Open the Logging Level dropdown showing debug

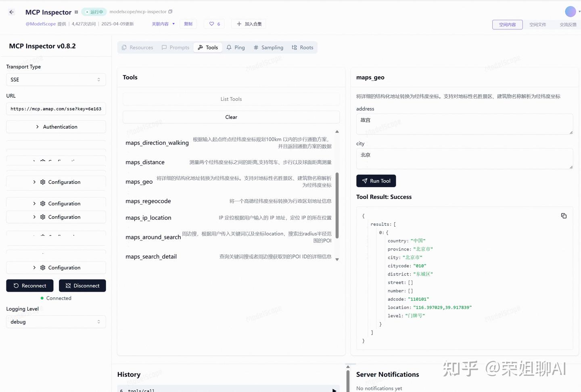pyautogui.click(x=56, y=321)
